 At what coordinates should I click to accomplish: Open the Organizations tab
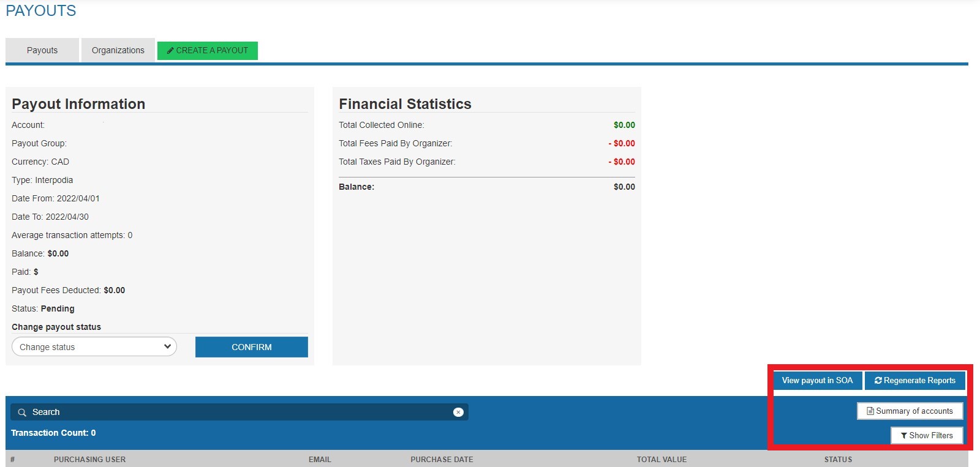tap(118, 50)
